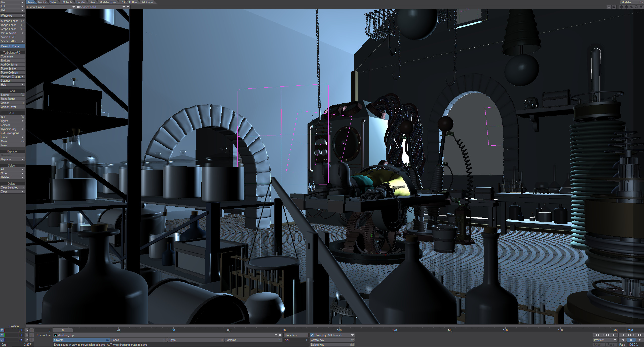Switch to Modeler F12 button

pos(632,2)
